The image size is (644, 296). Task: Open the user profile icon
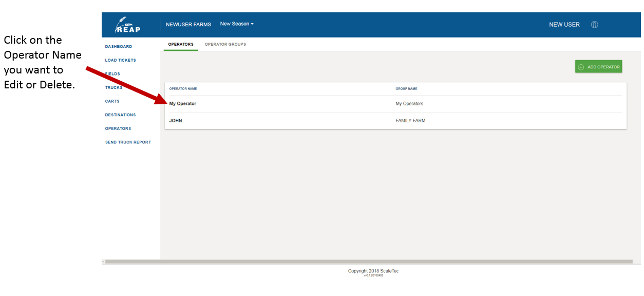(x=595, y=25)
